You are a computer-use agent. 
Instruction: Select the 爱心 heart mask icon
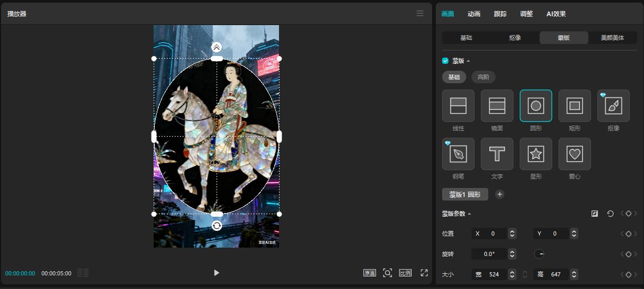[575, 154]
